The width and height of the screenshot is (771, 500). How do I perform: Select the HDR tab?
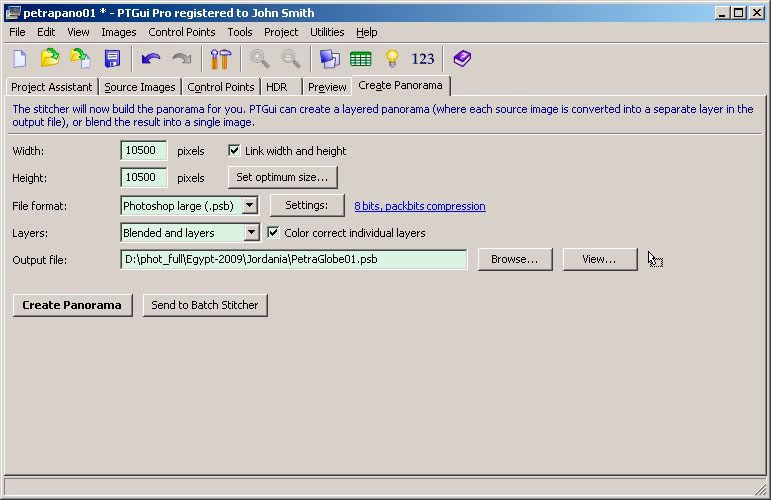click(280, 87)
